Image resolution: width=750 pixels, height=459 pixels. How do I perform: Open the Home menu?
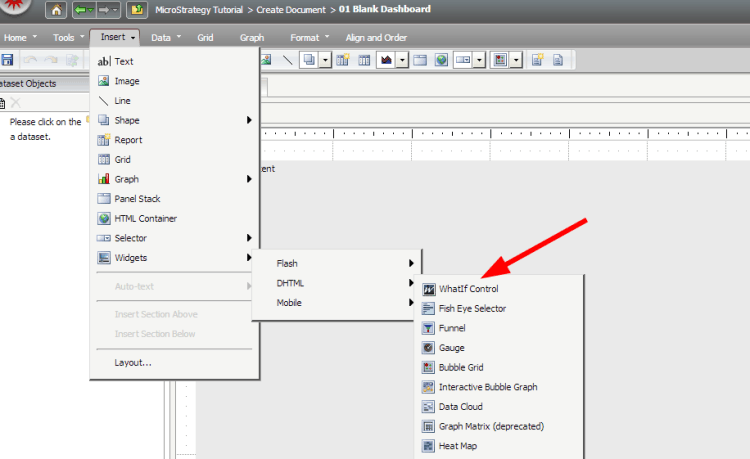[21, 37]
